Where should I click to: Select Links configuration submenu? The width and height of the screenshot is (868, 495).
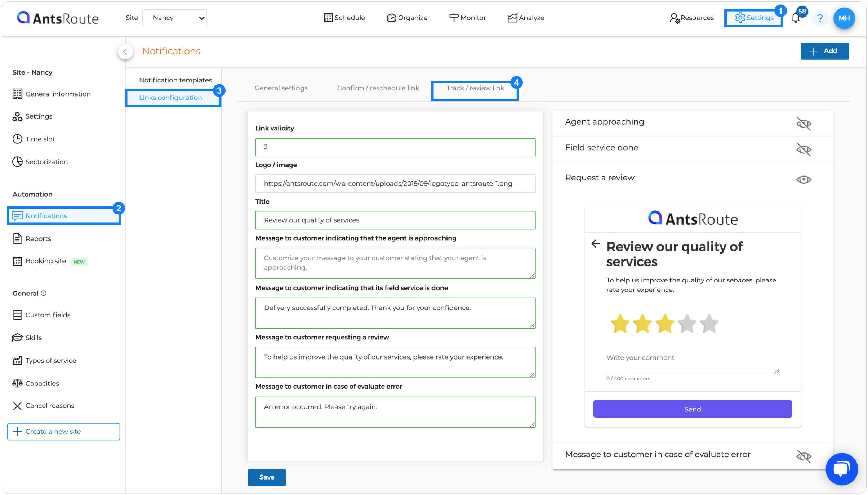click(173, 98)
